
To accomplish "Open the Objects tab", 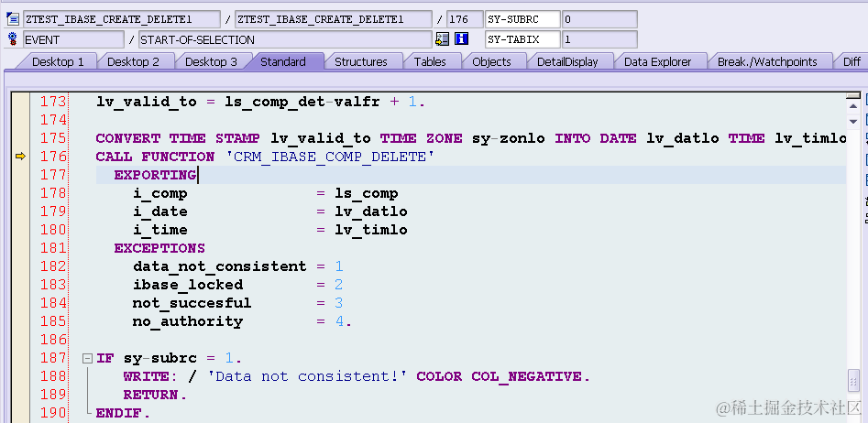I will [x=491, y=62].
